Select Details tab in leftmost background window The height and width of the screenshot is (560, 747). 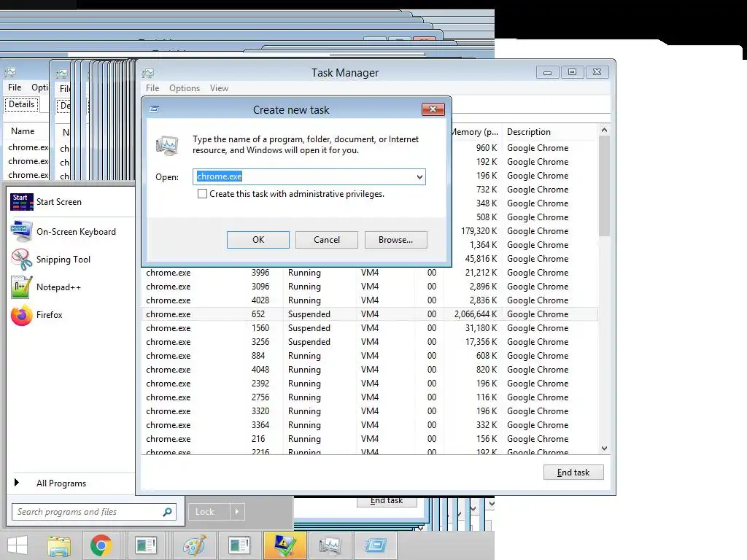tap(21, 104)
